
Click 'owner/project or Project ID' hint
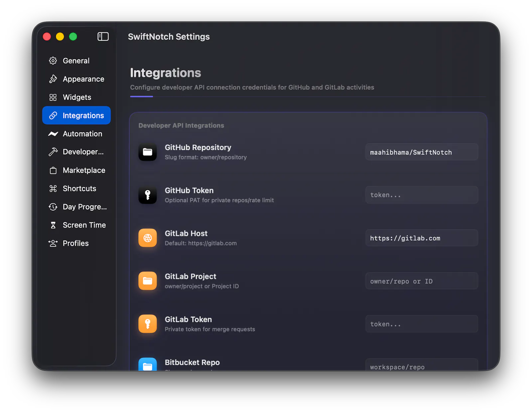coord(202,286)
